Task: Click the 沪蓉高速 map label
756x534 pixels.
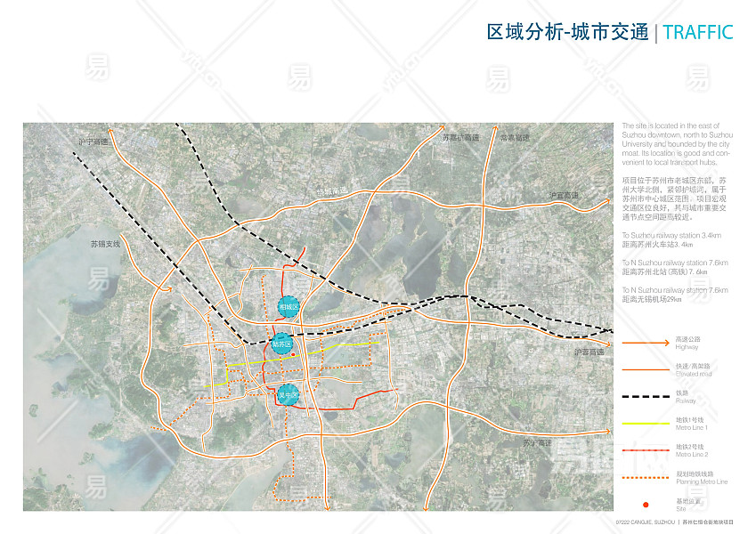Action: coord(589,352)
